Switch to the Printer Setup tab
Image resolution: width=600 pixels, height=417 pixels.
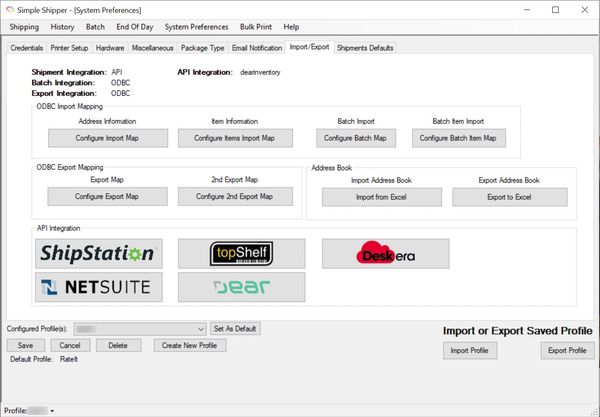(71, 47)
